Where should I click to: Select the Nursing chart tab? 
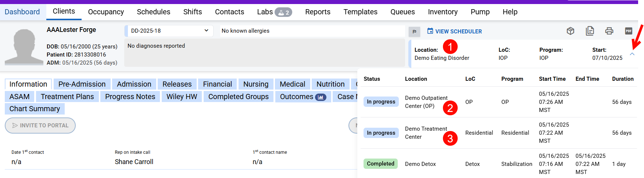[256, 84]
